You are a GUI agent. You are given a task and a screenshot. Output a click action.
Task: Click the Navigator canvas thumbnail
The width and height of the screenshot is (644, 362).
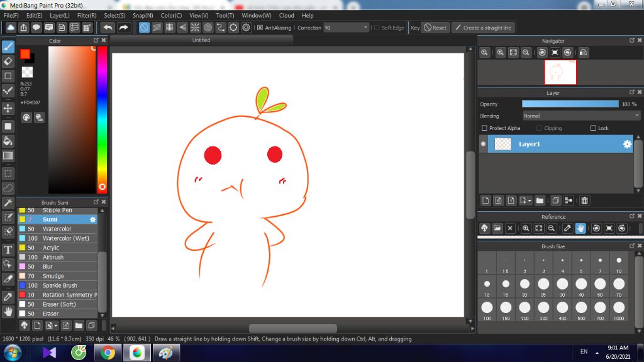tap(560, 72)
